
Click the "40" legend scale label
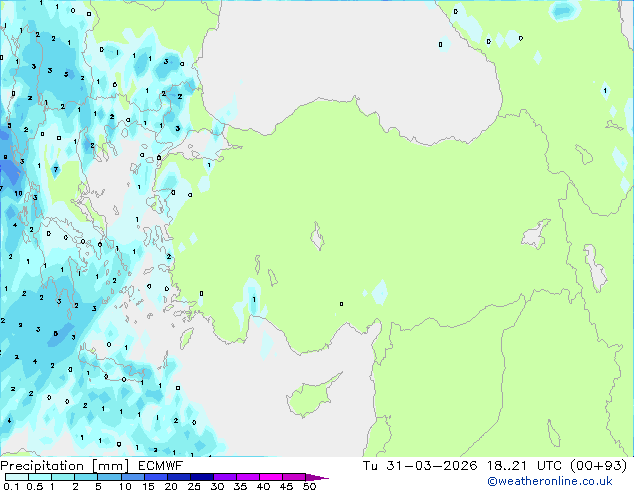coord(263,486)
